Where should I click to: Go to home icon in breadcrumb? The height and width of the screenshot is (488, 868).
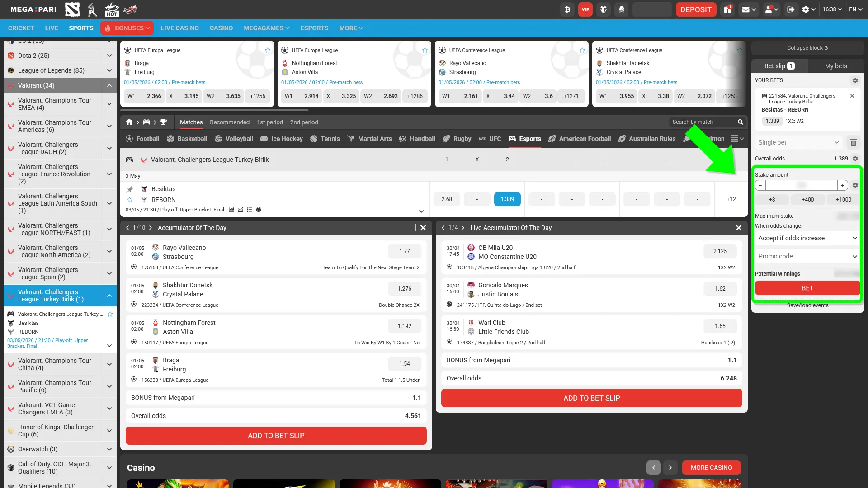[129, 122]
